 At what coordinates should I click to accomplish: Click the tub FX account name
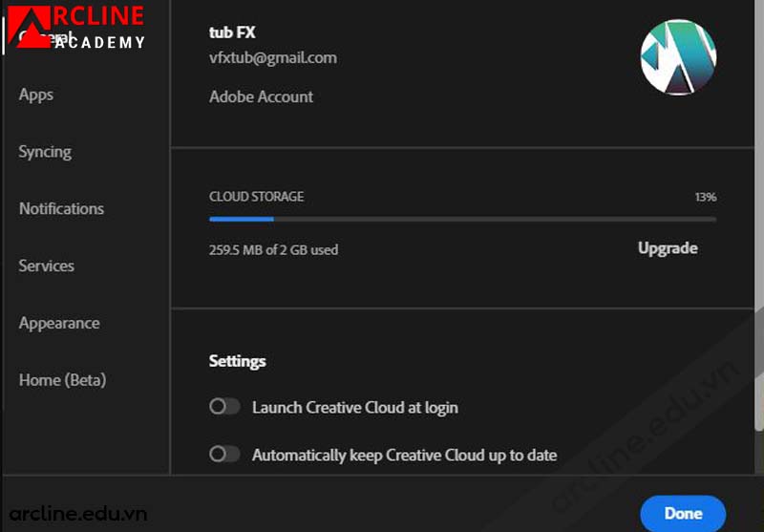point(232,32)
